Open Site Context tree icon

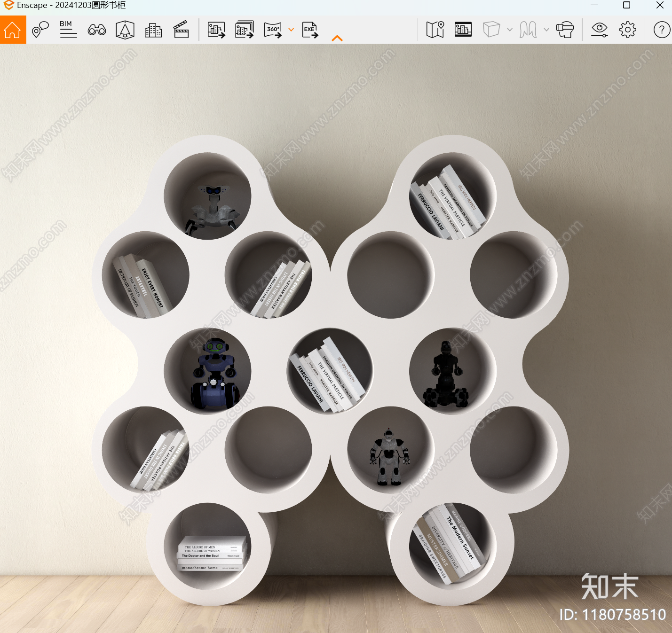pyautogui.click(x=125, y=30)
